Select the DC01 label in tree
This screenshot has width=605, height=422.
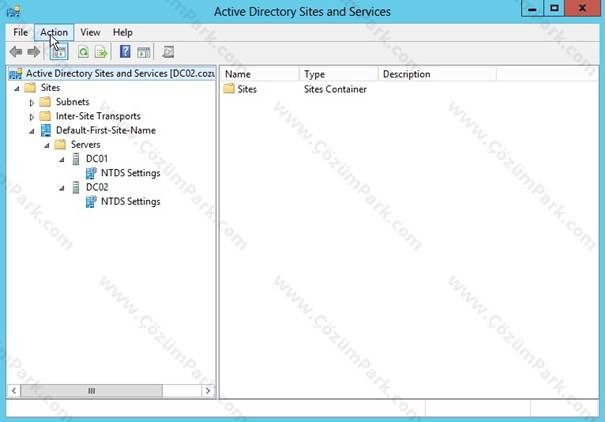(x=97, y=159)
